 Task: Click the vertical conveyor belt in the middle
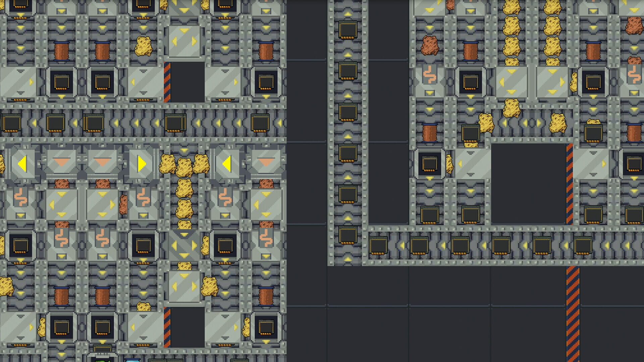pyautogui.click(x=347, y=134)
